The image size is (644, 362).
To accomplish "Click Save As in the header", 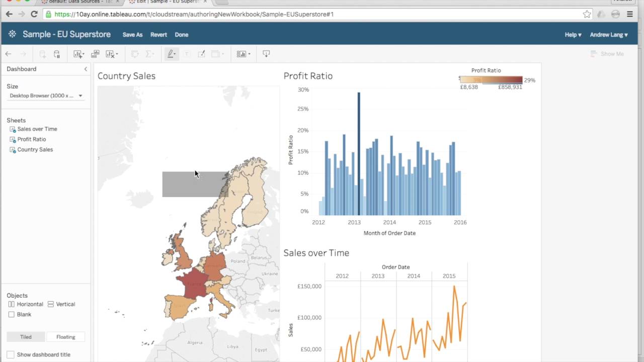I will pyautogui.click(x=132, y=35).
